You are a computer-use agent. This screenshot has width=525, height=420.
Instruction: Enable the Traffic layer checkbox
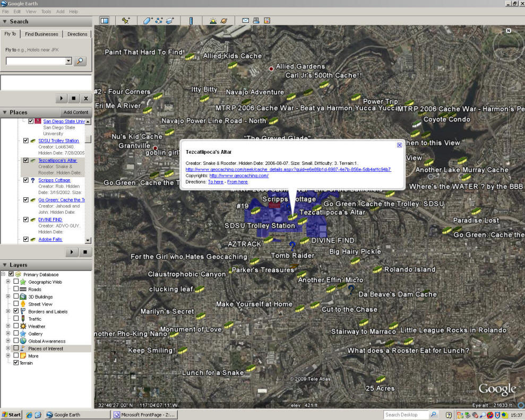pyautogui.click(x=16, y=318)
